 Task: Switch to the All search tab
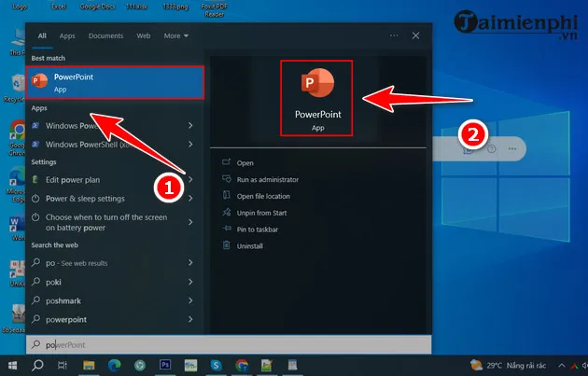point(42,35)
